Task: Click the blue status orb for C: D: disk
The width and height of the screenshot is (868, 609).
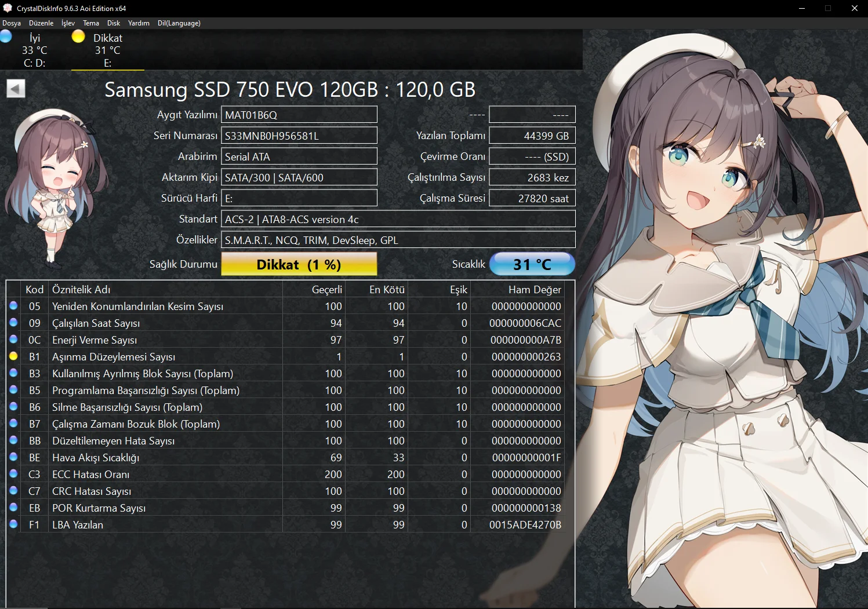Action: (x=6, y=37)
